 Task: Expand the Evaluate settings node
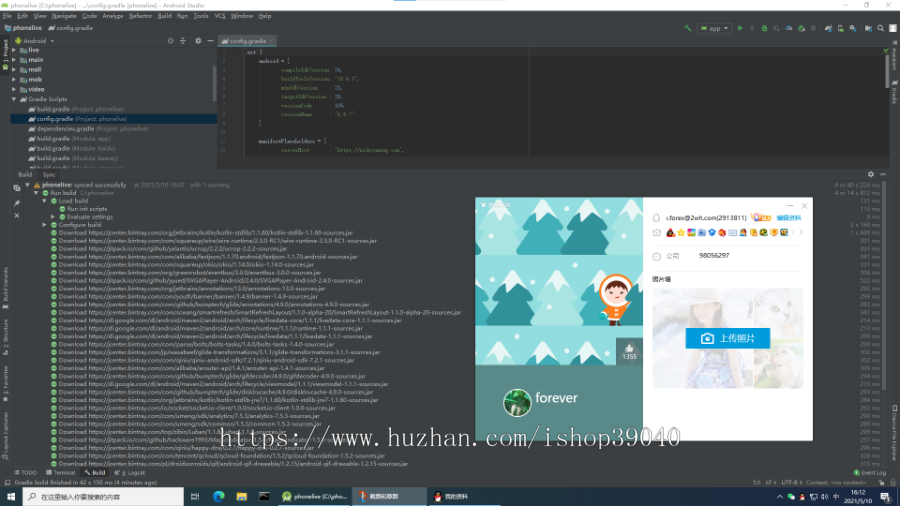coord(53,217)
